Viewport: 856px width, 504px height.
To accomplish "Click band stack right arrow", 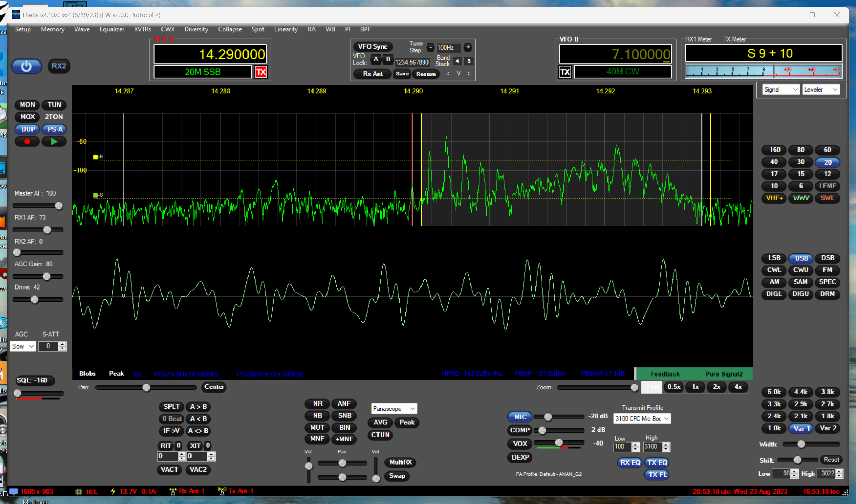I will 469,74.
